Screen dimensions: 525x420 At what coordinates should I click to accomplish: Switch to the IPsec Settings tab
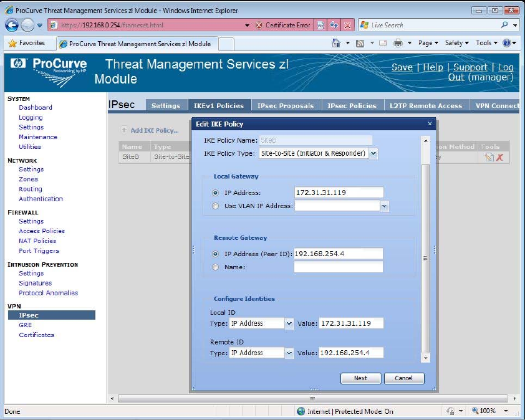pos(166,105)
